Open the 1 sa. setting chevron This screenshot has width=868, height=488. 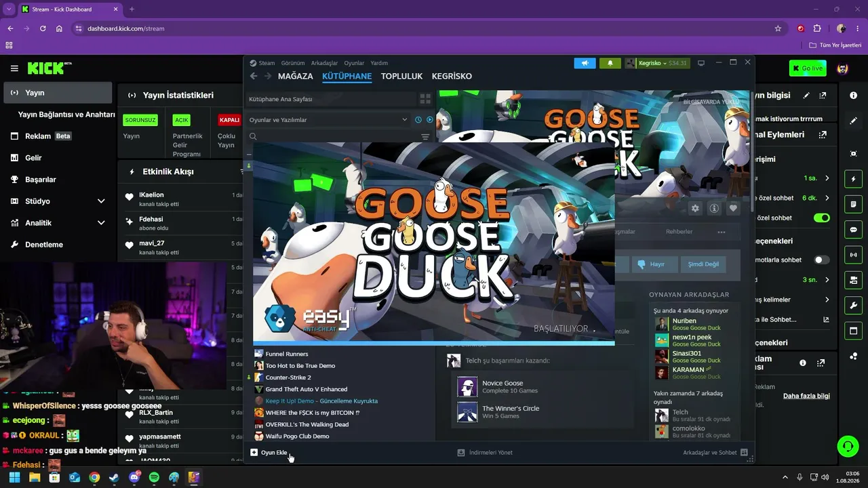pyautogui.click(x=827, y=178)
